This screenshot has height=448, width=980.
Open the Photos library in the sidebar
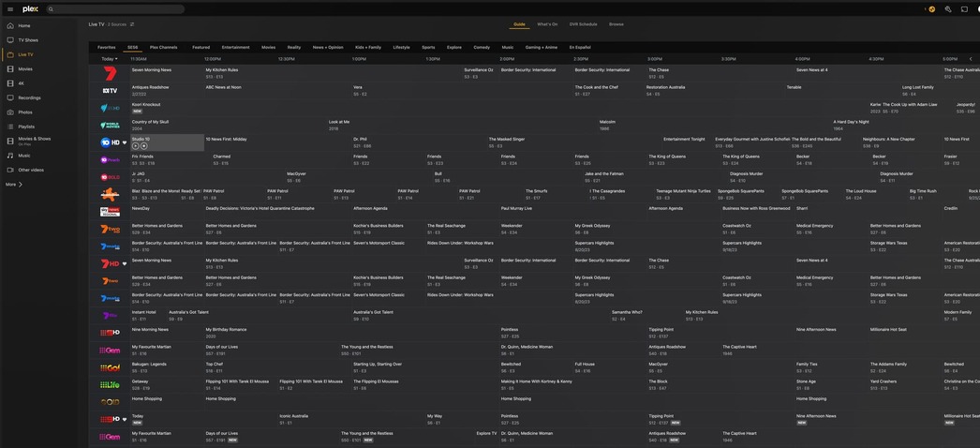tap(20, 112)
